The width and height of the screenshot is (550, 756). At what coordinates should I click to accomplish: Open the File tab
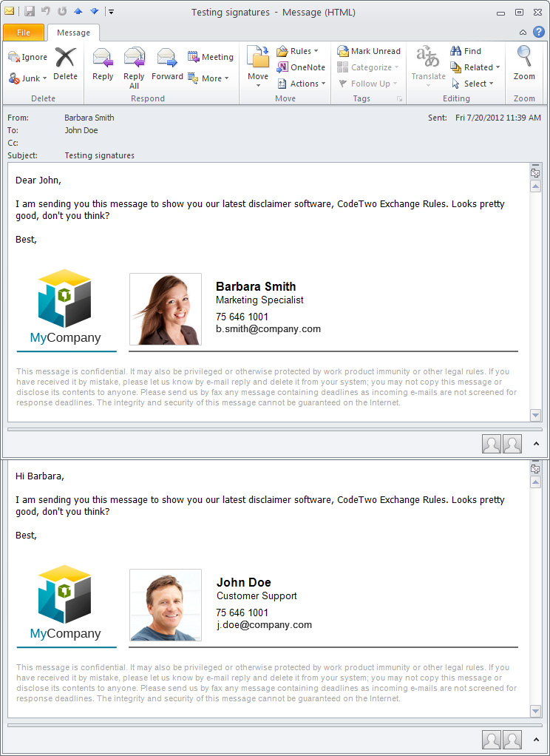24,33
